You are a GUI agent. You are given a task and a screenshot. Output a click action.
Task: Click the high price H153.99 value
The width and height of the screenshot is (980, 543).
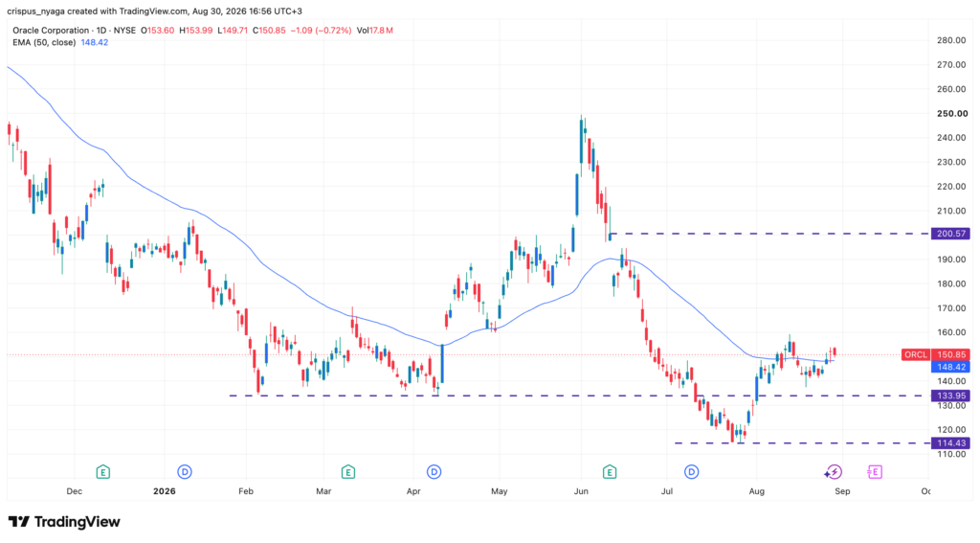pos(195,30)
